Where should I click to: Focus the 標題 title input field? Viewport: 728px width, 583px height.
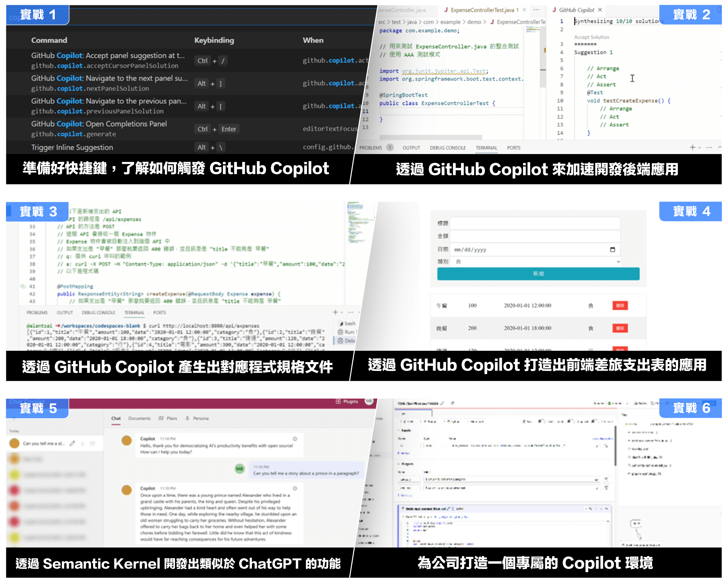pyautogui.click(x=535, y=223)
